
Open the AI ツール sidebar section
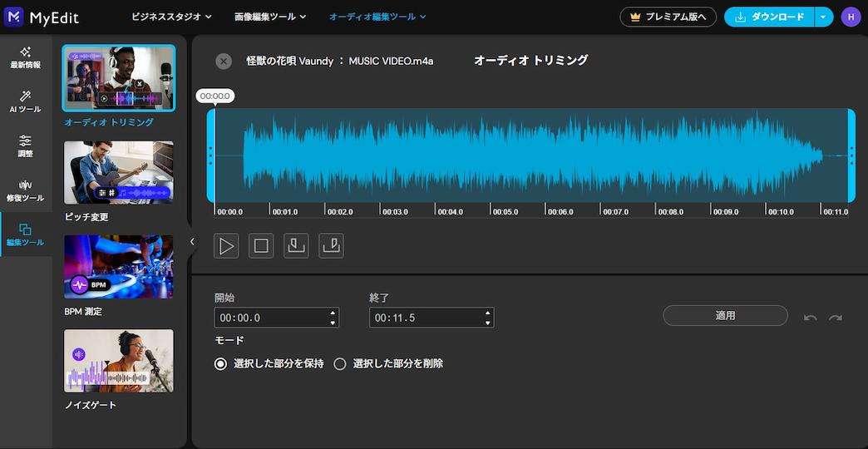coord(26,102)
